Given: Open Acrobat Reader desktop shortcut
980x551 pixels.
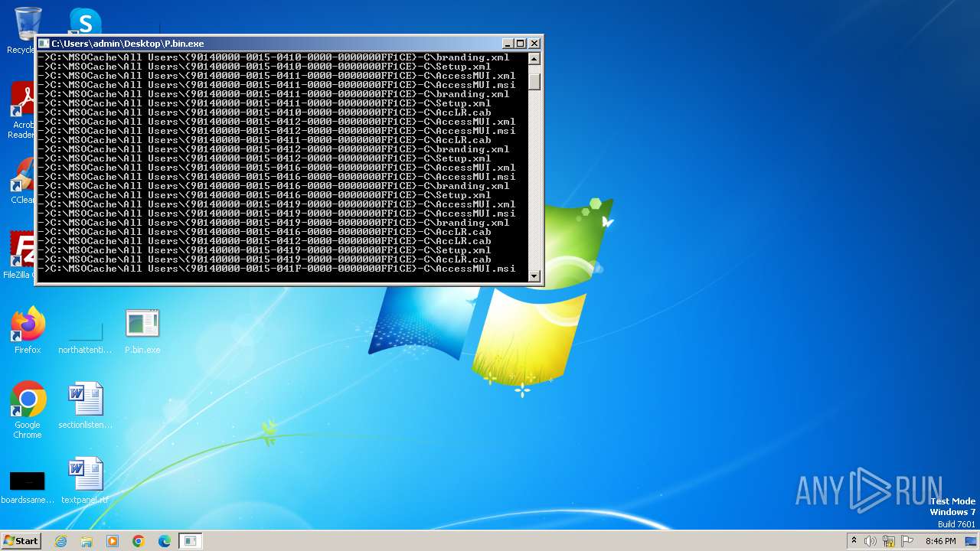Looking at the screenshot, I should coord(23,109).
